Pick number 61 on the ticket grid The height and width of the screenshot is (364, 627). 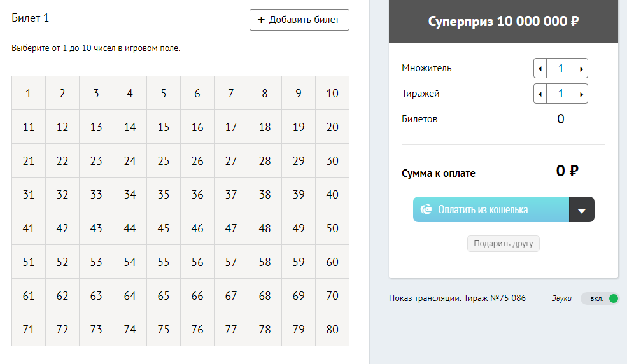29,296
